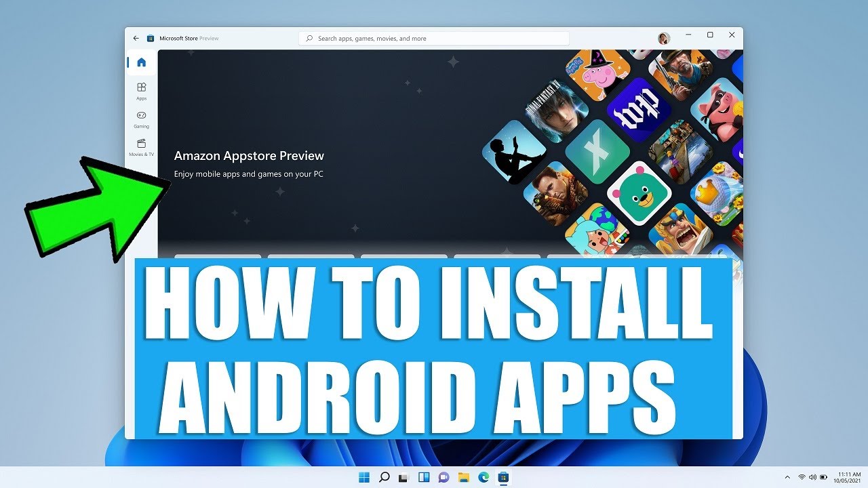Select the green bear face app tile
This screenshot has height=488, width=868.
[639, 193]
